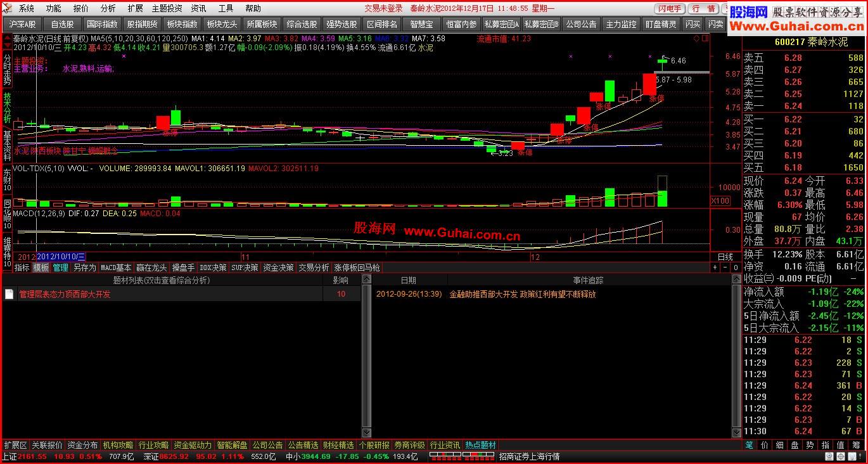
Task: Open 公司公告 toolbar item
Action: 581,24
